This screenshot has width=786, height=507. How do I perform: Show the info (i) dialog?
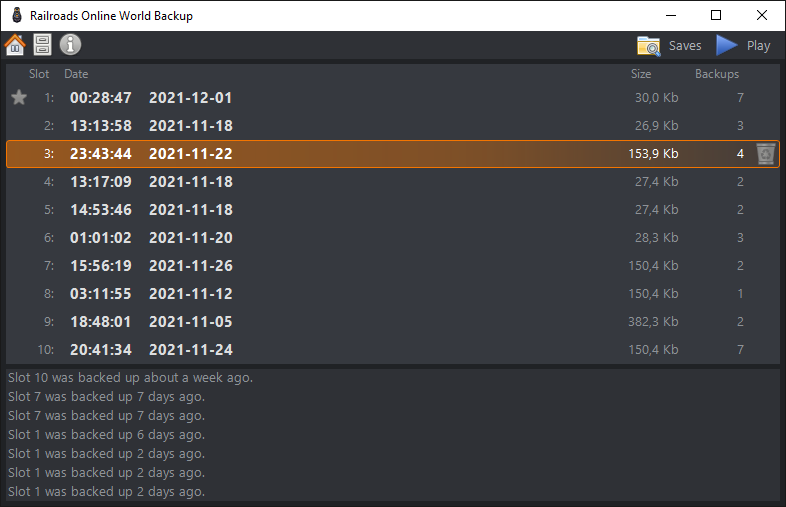coord(70,45)
